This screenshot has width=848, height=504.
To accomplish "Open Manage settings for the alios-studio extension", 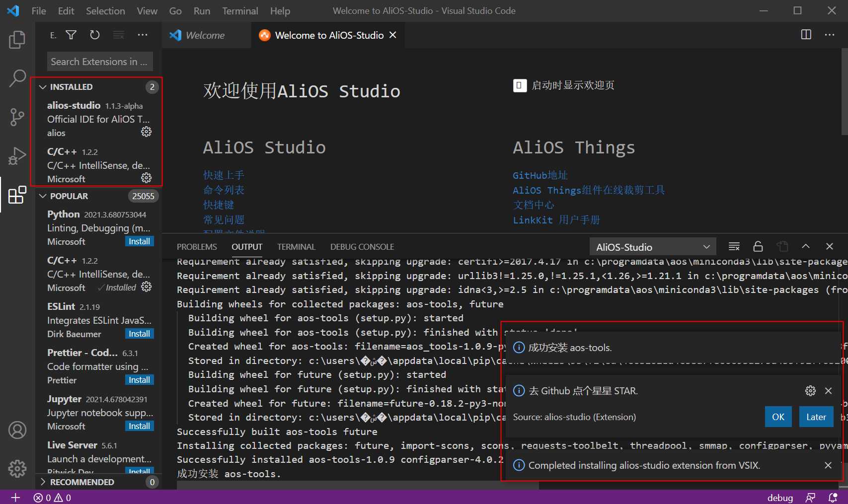I will tap(146, 132).
